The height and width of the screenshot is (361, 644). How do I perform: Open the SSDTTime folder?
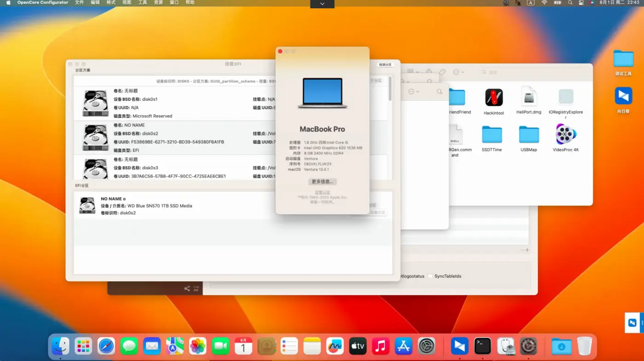492,135
